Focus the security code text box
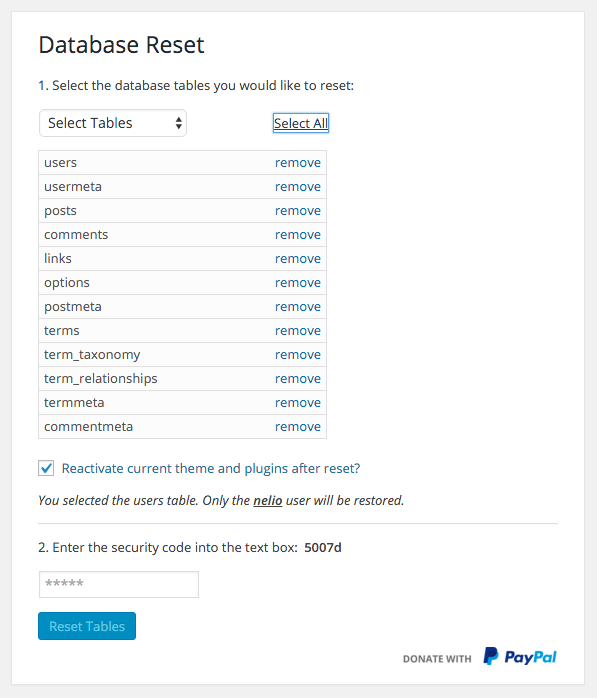This screenshot has width=597, height=698. point(119,584)
